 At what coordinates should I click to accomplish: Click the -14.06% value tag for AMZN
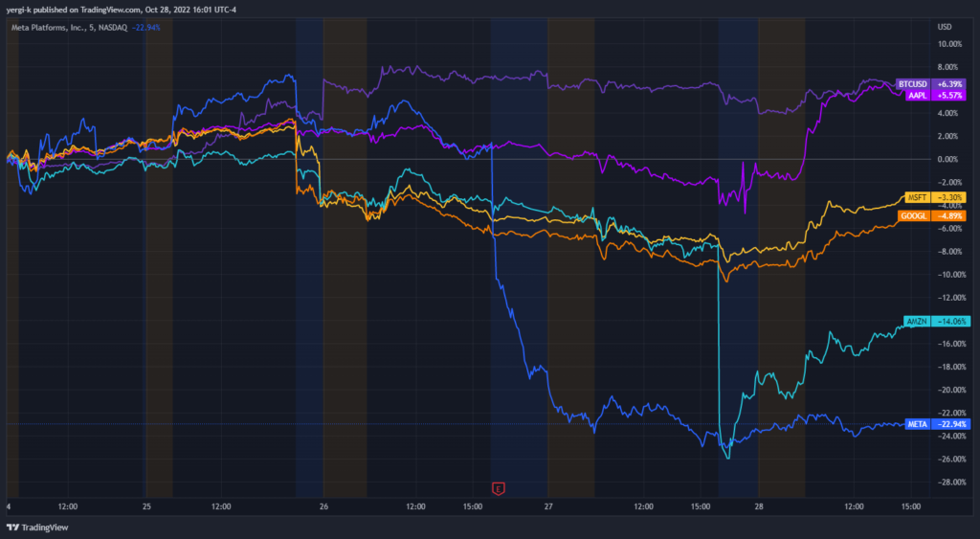tap(951, 322)
